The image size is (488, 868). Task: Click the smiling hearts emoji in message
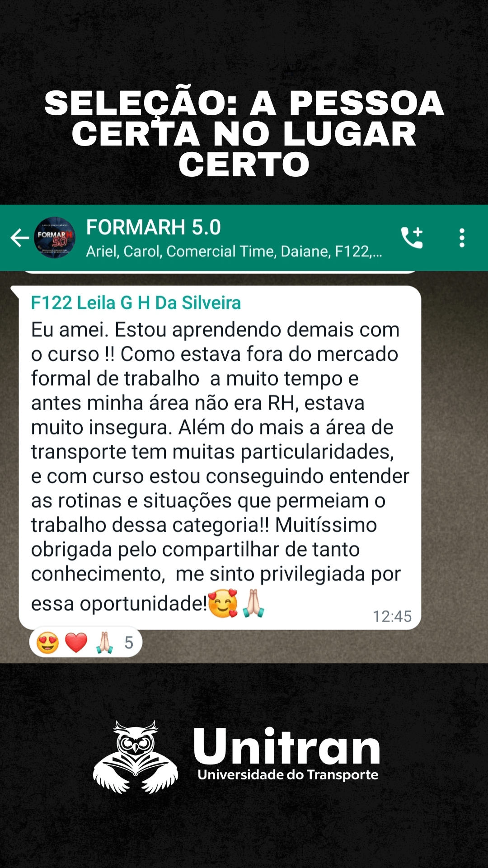[x=223, y=604]
